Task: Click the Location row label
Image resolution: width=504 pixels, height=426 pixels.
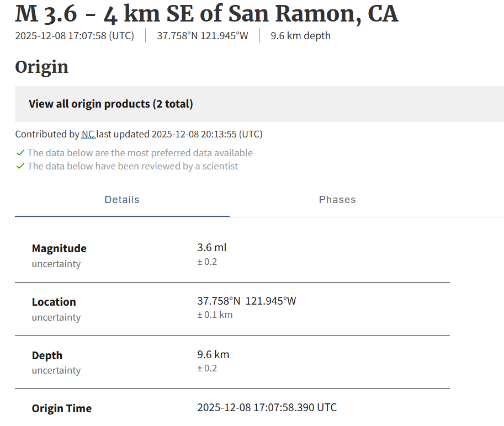Action: (54, 302)
